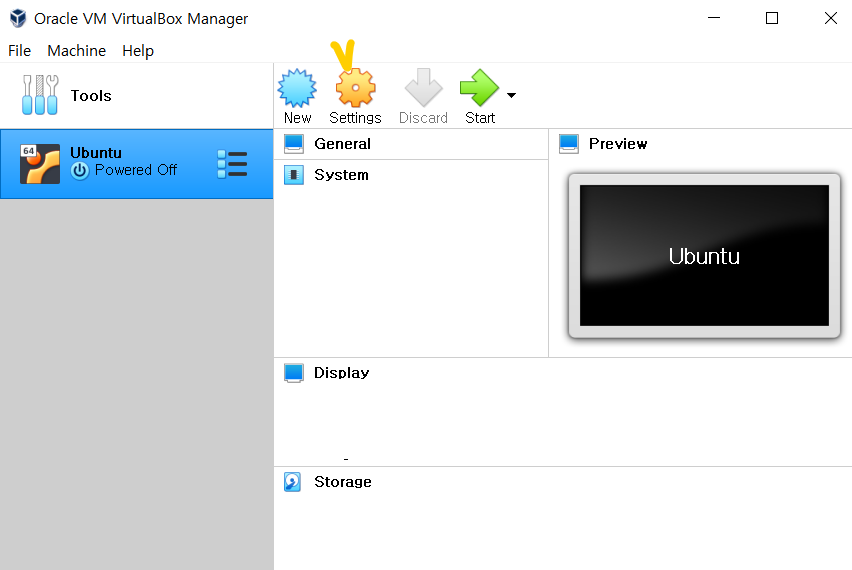Minimize the VirtualBox Manager window

coord(714,18)
